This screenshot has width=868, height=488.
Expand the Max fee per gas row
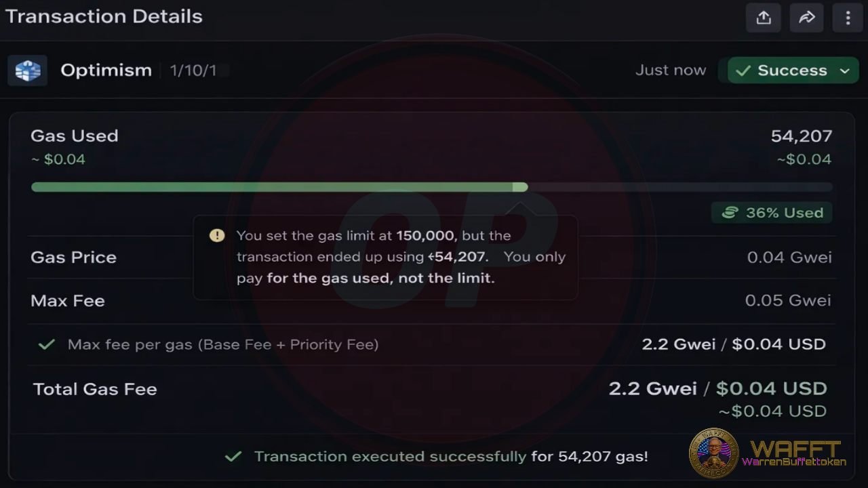(x=223, y=344)
